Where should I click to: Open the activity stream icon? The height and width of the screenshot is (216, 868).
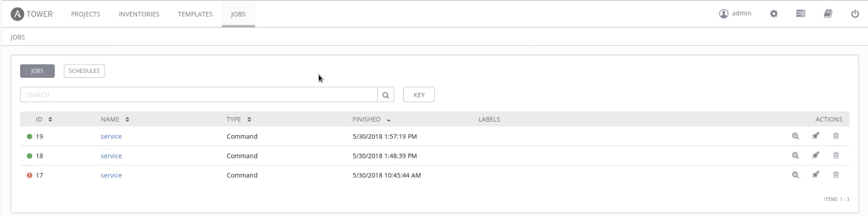point(801,14)
